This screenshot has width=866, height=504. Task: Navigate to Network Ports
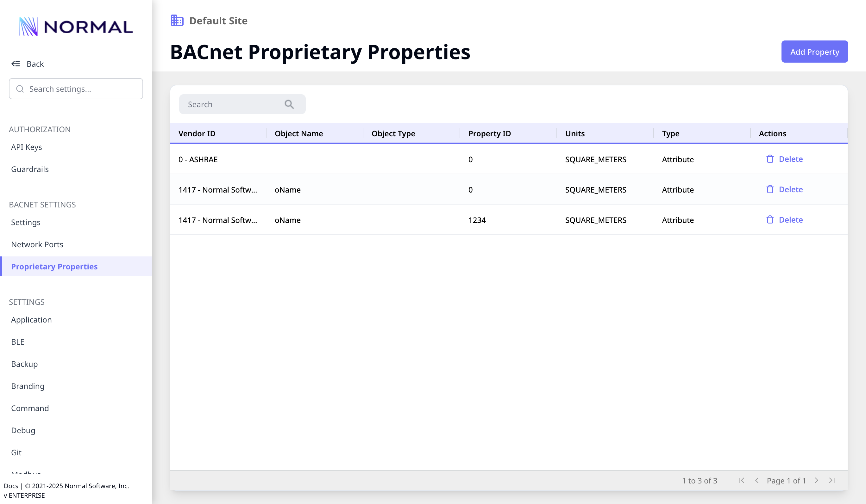point(37,244)
